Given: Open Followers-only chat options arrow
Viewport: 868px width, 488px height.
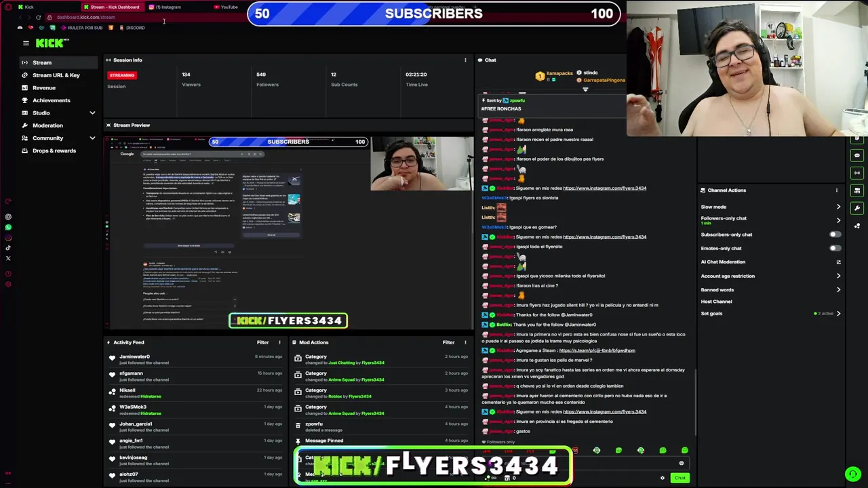Looking at the screenshot, I should (x=838, y=220).
